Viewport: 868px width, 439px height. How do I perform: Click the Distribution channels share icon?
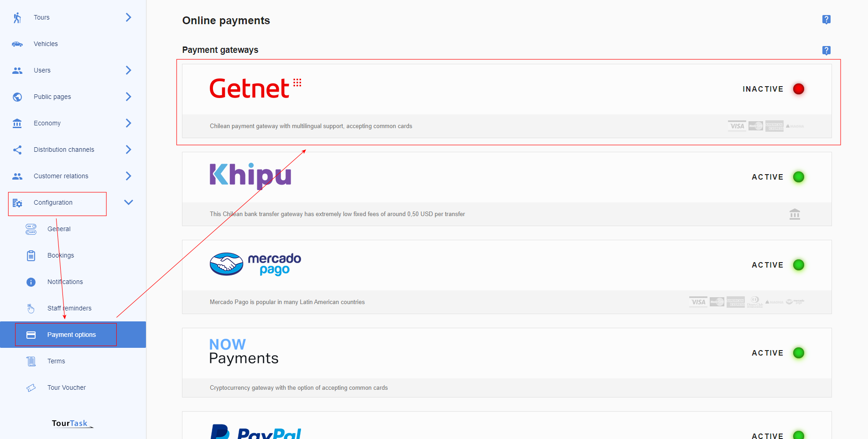17,150
